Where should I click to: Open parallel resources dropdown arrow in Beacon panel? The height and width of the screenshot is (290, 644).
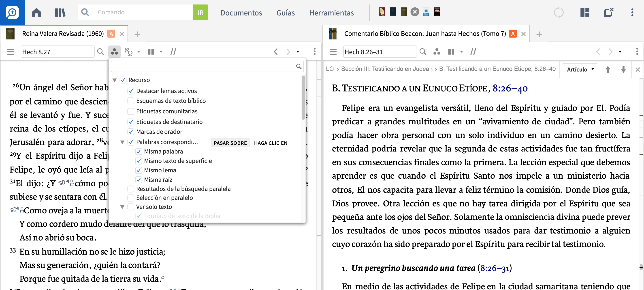pyautogui.click(x=461, y=52)
